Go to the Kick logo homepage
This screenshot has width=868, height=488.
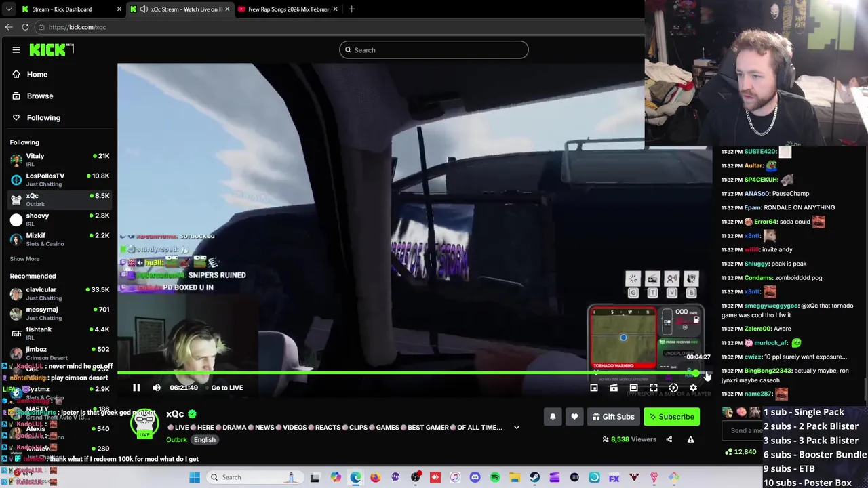pyautogui.click(x=51, y=49)
